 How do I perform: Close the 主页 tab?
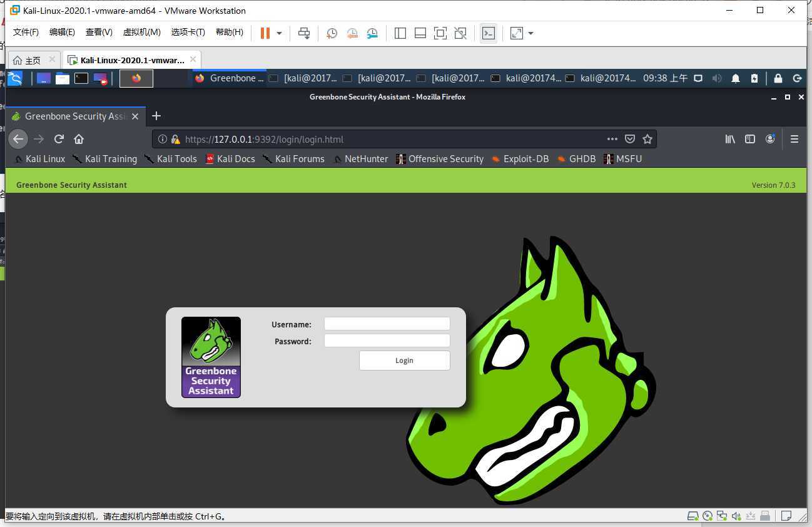point(52,59)
